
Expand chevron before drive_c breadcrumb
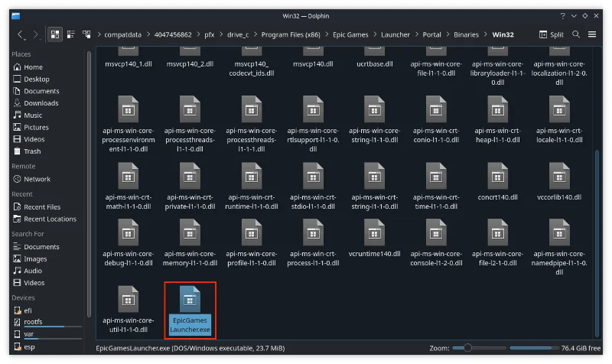(x=221, y=34)
